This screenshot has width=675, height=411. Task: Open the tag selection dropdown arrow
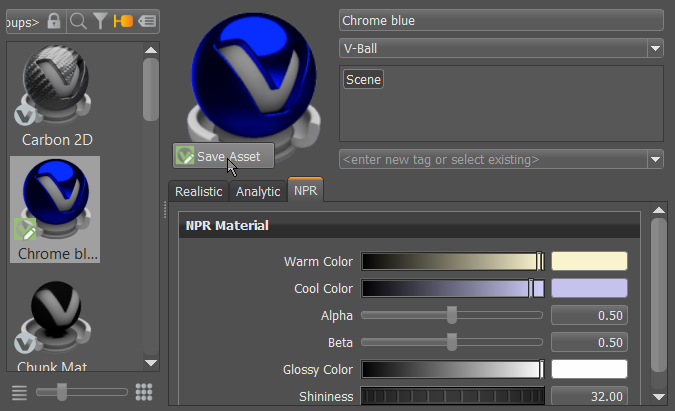(655, 160)
